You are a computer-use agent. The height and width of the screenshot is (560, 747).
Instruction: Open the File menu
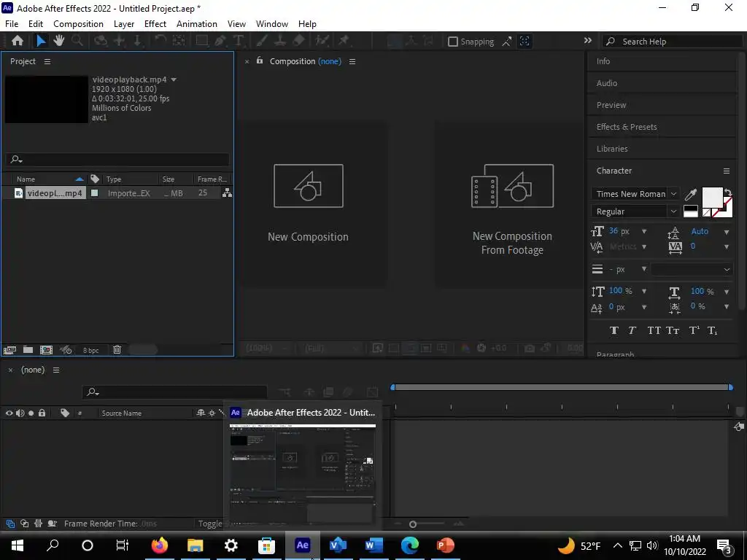coord(12,24)
